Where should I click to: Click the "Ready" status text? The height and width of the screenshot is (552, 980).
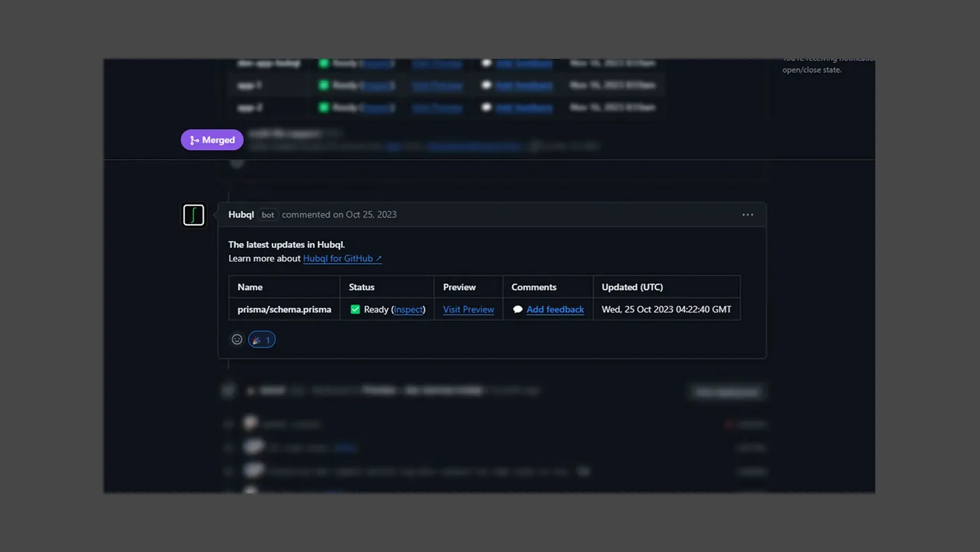[x=376, y=310]
